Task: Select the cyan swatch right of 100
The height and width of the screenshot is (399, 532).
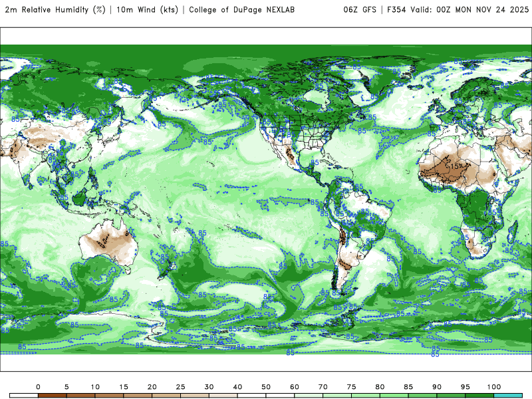Action: pos(508,396)
